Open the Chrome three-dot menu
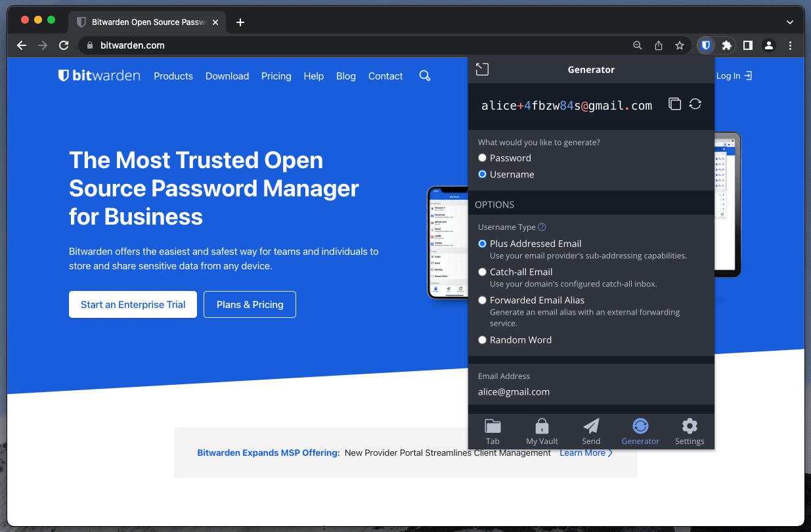Screen dimensions: 811x532 point(790,45)
